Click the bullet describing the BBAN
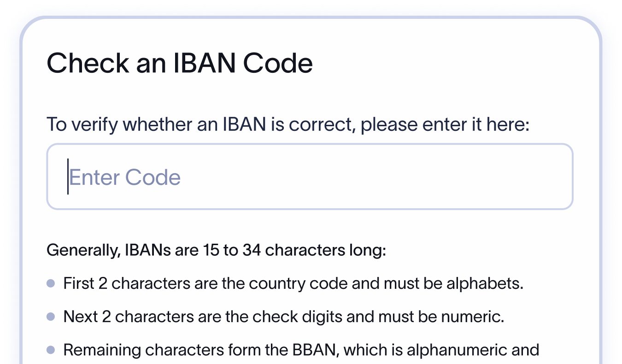This screenshot has width=622, height=364. [302, 350]
